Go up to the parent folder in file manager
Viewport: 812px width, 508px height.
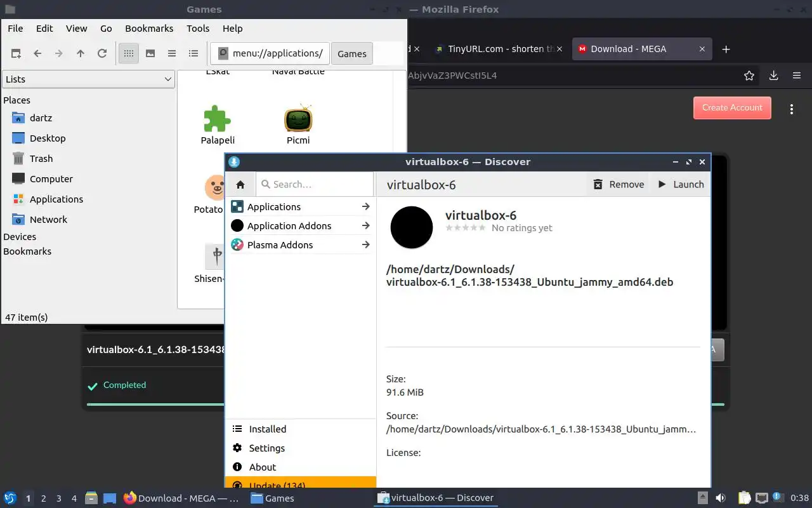[81, 53]
